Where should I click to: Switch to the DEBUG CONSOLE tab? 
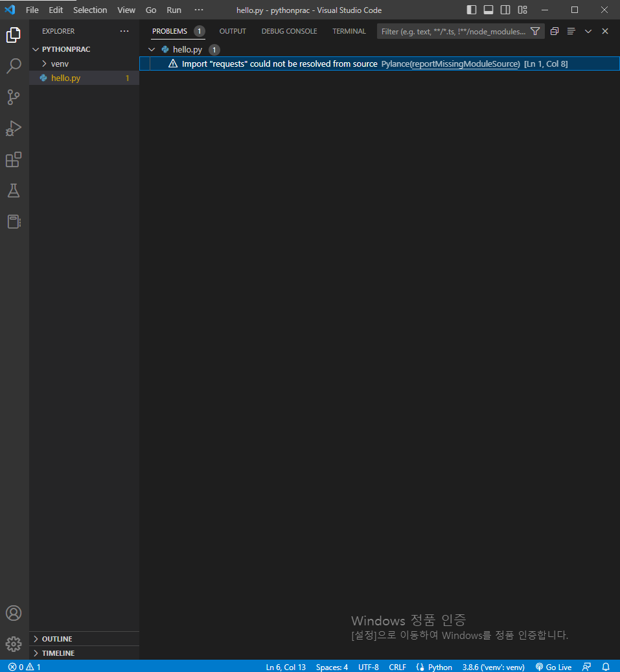click(289, 31)
